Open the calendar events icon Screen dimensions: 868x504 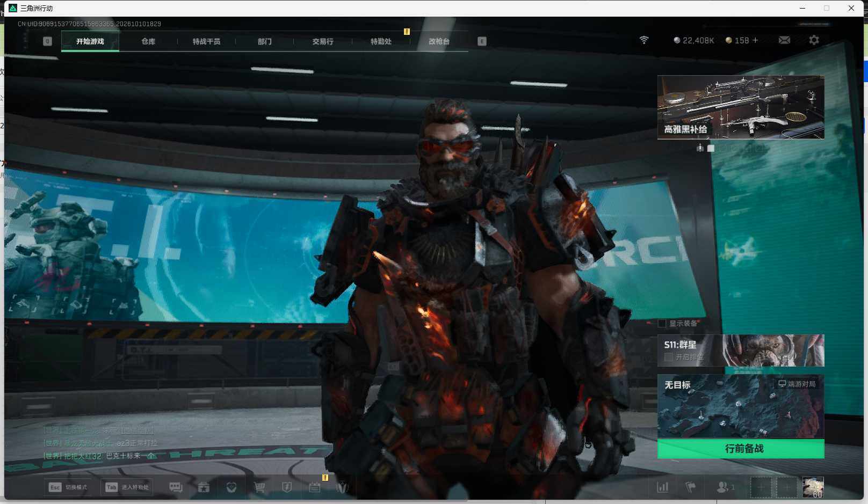click(x=315, y=487)
